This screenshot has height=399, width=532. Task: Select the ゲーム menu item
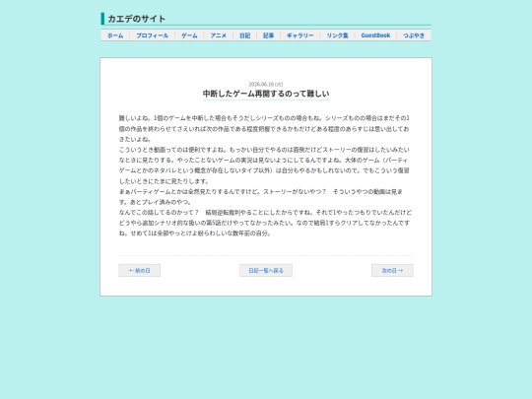[189, 35]
